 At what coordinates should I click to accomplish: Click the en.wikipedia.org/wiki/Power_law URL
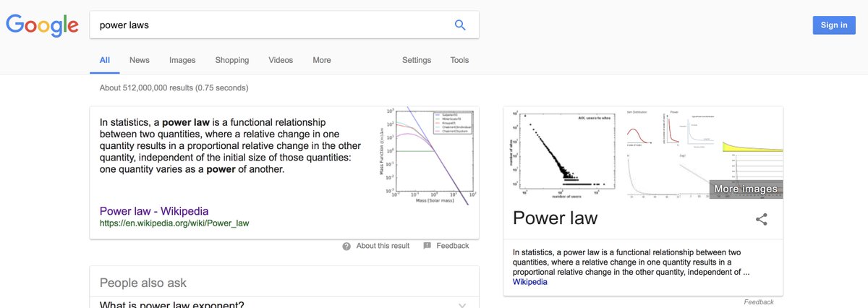pyautogui.click(x=174, y=223)
